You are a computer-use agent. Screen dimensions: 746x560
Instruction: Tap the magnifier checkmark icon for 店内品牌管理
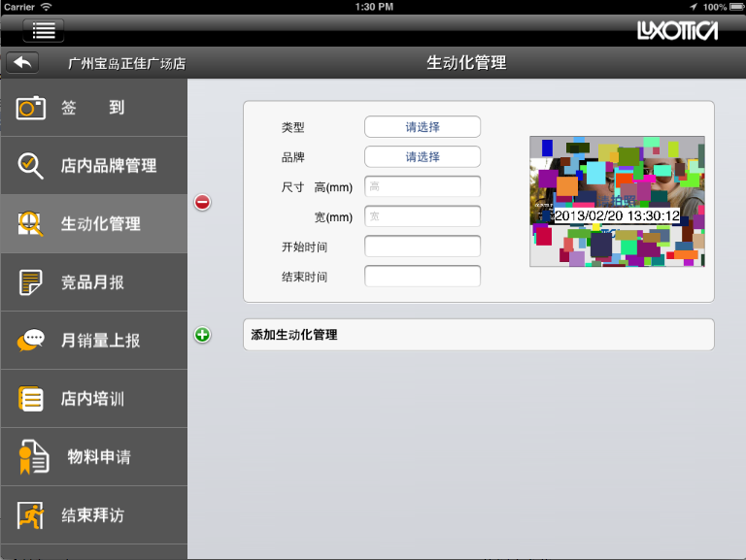tap(31, 166)
